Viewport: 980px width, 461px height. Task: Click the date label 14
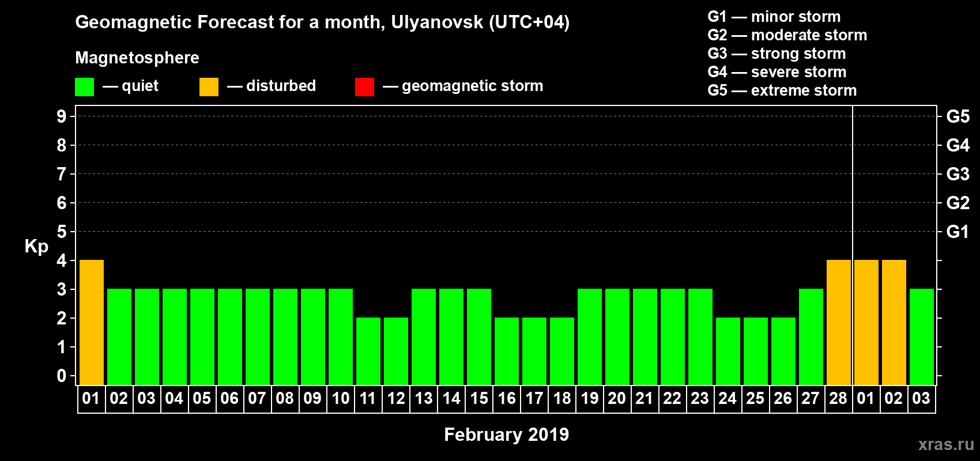451,399
